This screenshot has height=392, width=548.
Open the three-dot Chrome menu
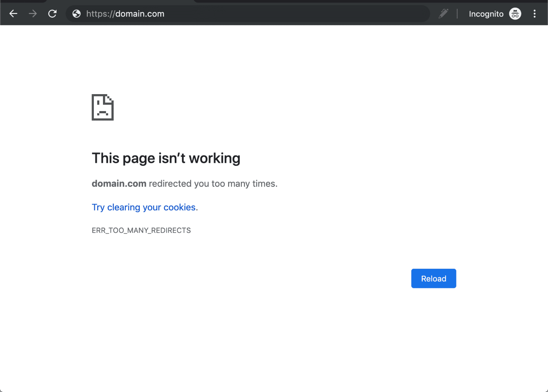point(534,14)
